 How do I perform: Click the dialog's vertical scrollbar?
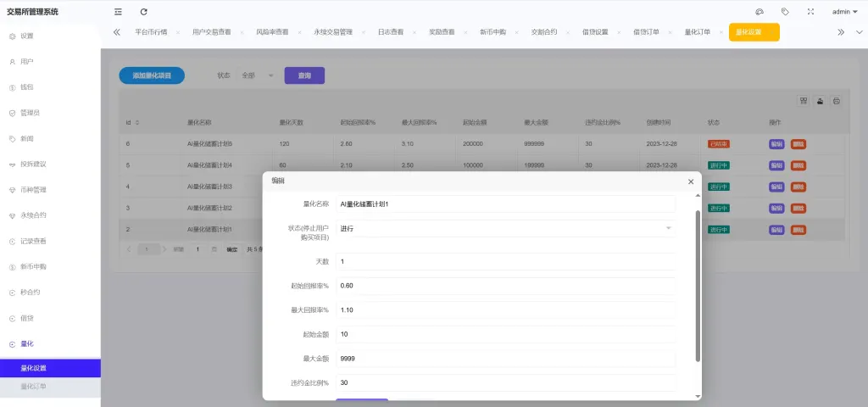698,286
